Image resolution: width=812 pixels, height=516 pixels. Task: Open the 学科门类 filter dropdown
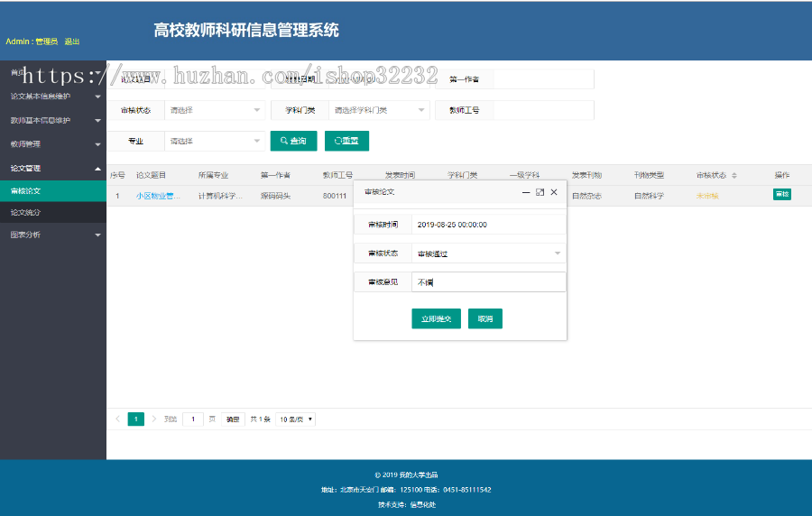(x=379, y=110)
